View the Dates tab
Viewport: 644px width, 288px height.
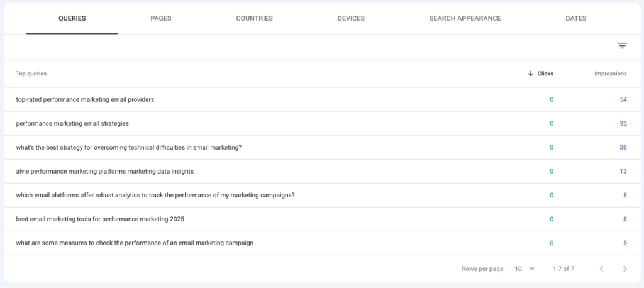pyautogui.click(x=575, y=19)
